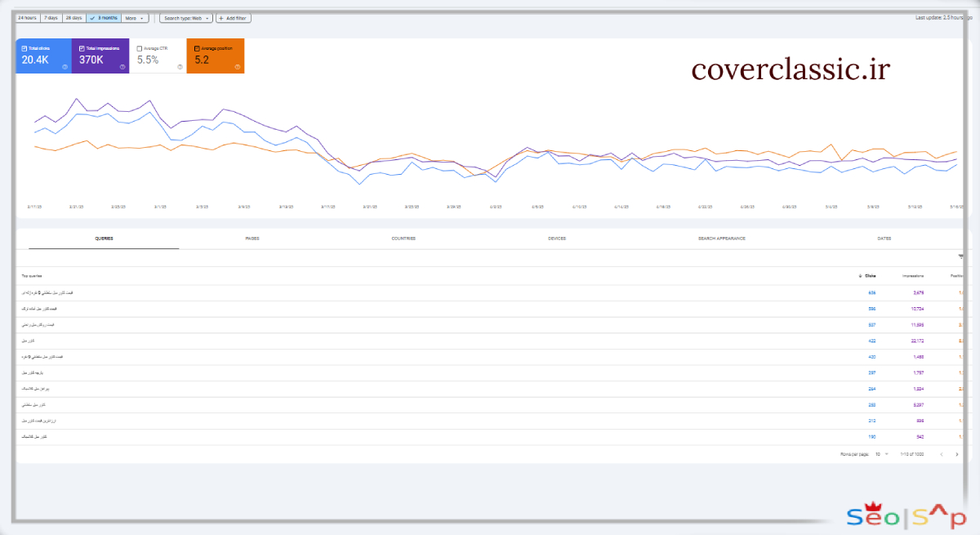The width and height of the screenshot is (980, 535).
Task: Click the 297 clicks value
Action: [872, 372]
